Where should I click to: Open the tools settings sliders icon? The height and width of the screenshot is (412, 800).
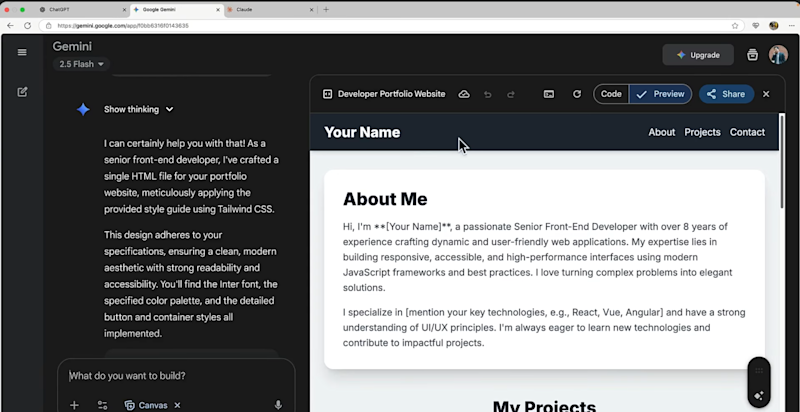coord(102,405)
